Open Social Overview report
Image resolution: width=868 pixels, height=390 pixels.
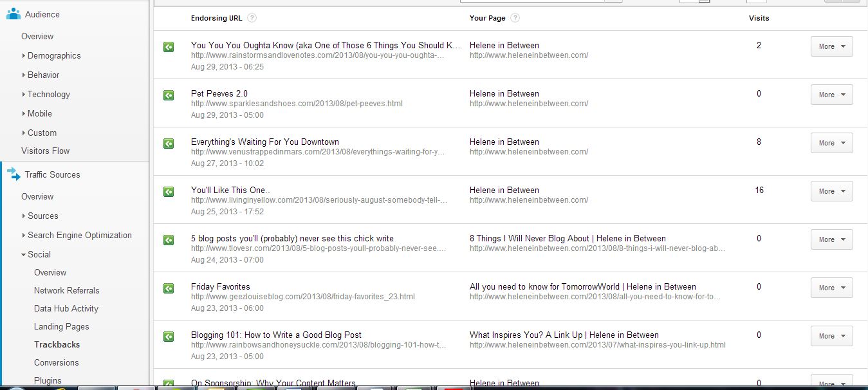pos(50,273)
